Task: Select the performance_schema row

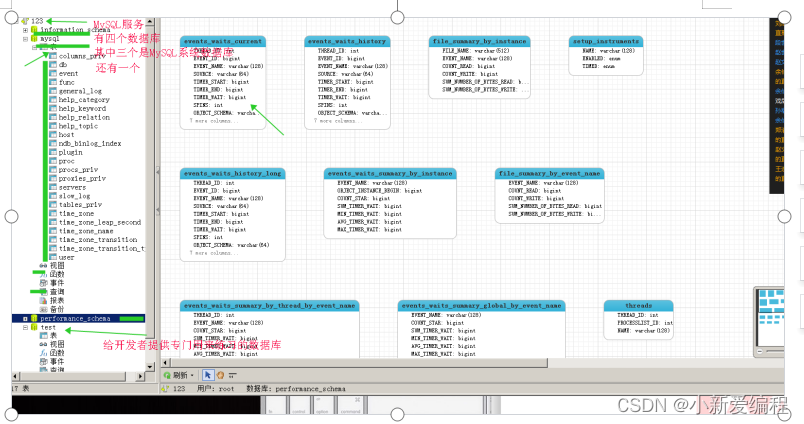Action: pos(78,318)
